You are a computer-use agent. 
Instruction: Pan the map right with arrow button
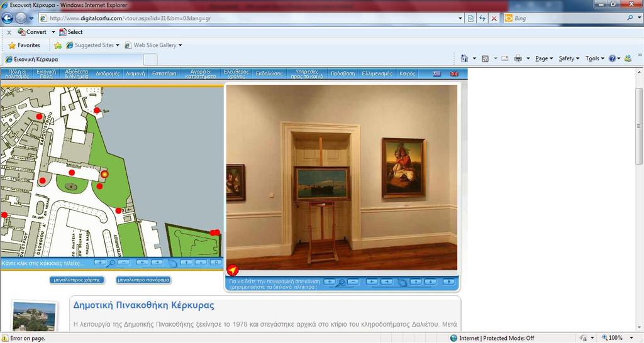[157, 263]
